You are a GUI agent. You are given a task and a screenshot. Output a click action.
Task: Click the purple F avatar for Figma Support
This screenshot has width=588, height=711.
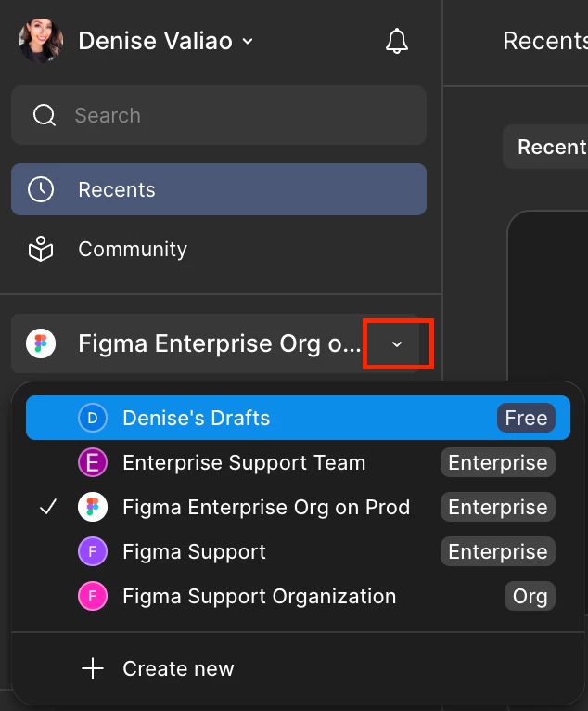[93, 551]
